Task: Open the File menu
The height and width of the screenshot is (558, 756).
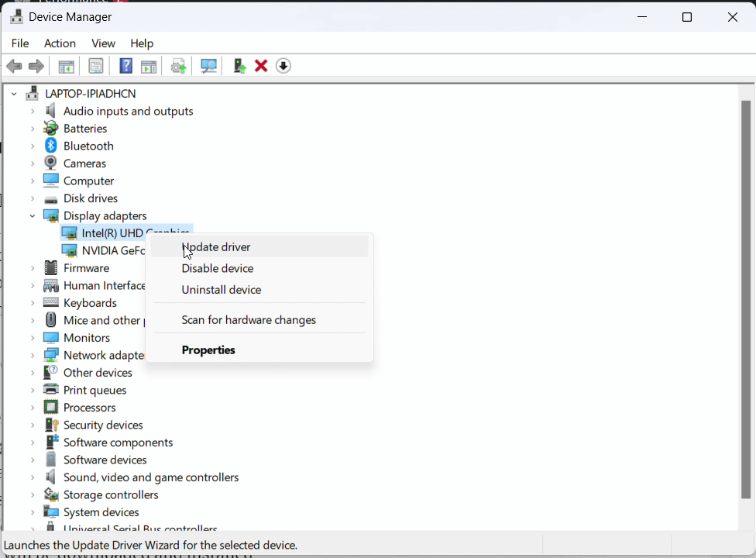Action: pos(20,43)
